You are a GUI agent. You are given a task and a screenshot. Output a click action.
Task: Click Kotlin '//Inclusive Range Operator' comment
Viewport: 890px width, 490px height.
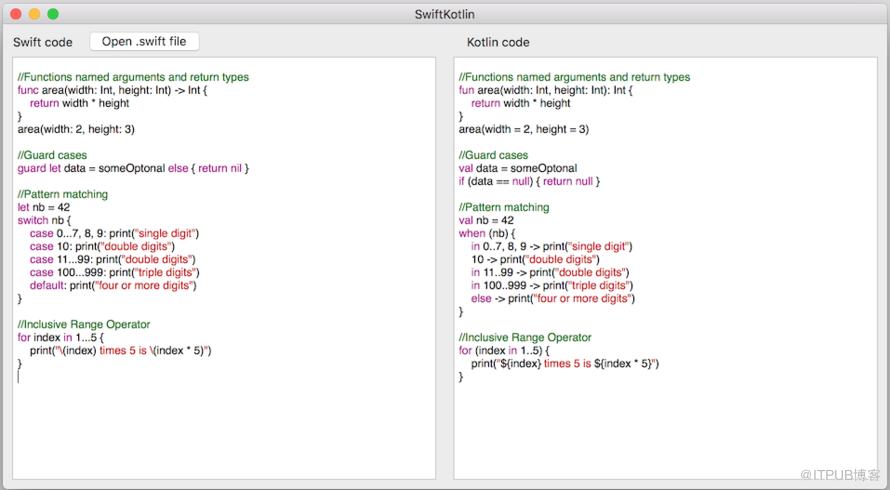(x=525, y=337)
